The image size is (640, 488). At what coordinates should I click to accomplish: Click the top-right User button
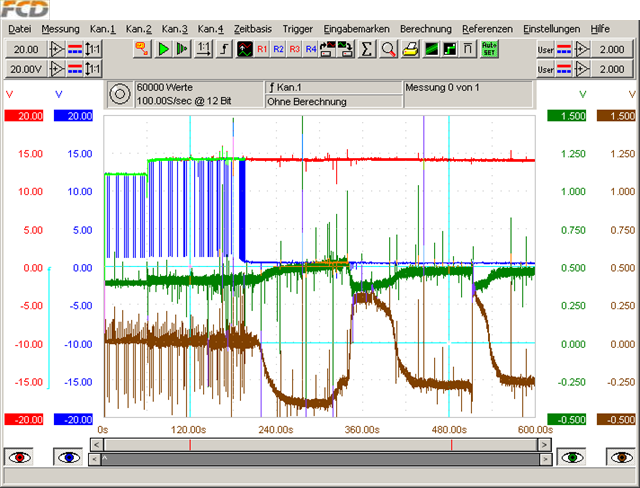[x=544, y=48]
